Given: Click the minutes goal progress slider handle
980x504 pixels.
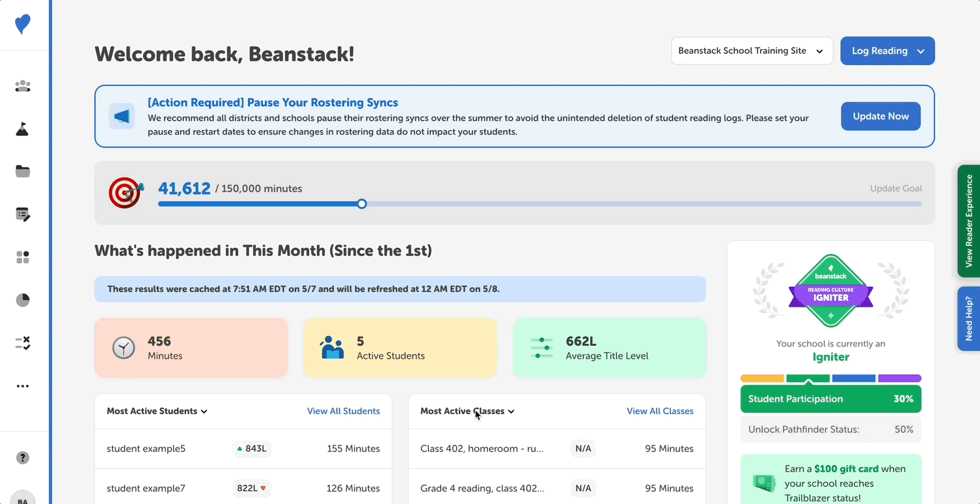Looking at the screenshot, I should [362, 204].
